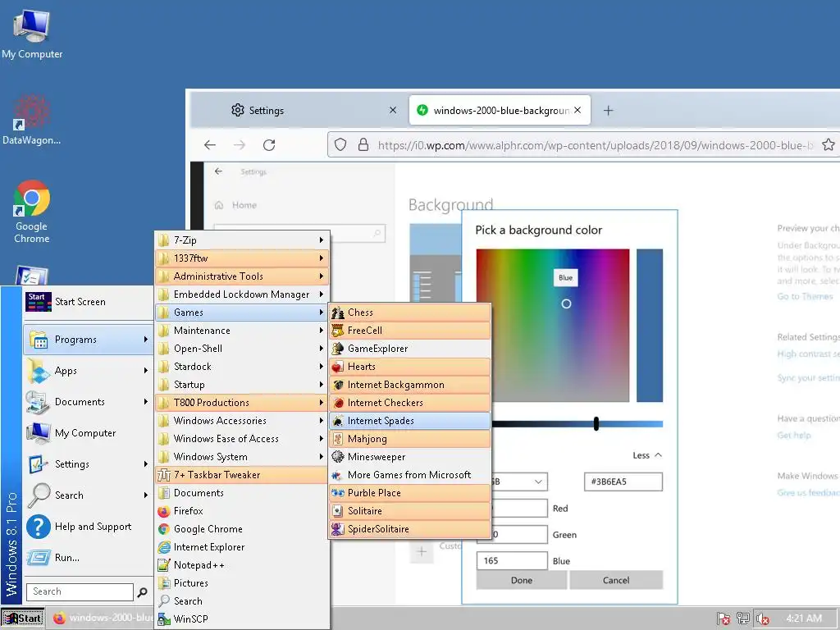This screenshot has width=840, height=630.
Task: Open a new Firefox tab
Action: click(x=608, y=111)
